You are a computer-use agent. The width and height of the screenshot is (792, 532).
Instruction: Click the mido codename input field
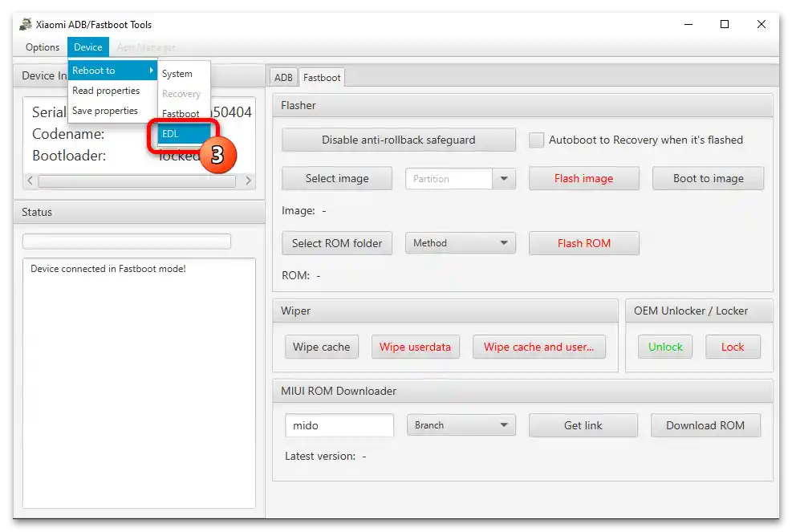click(x=339, y=425)
